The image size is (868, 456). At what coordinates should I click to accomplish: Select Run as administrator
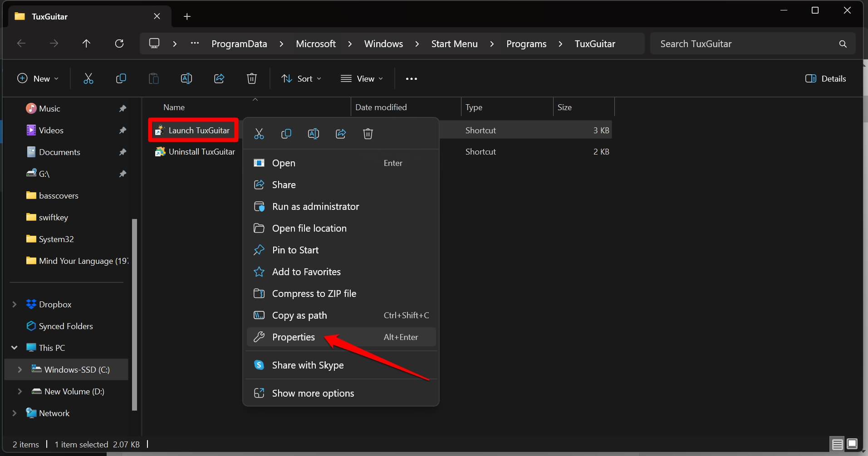pyautogui.click(x=315, y=207)
